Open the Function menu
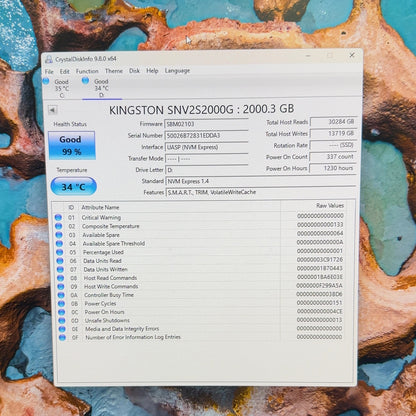The image size is (416, 416). [87, 71]
